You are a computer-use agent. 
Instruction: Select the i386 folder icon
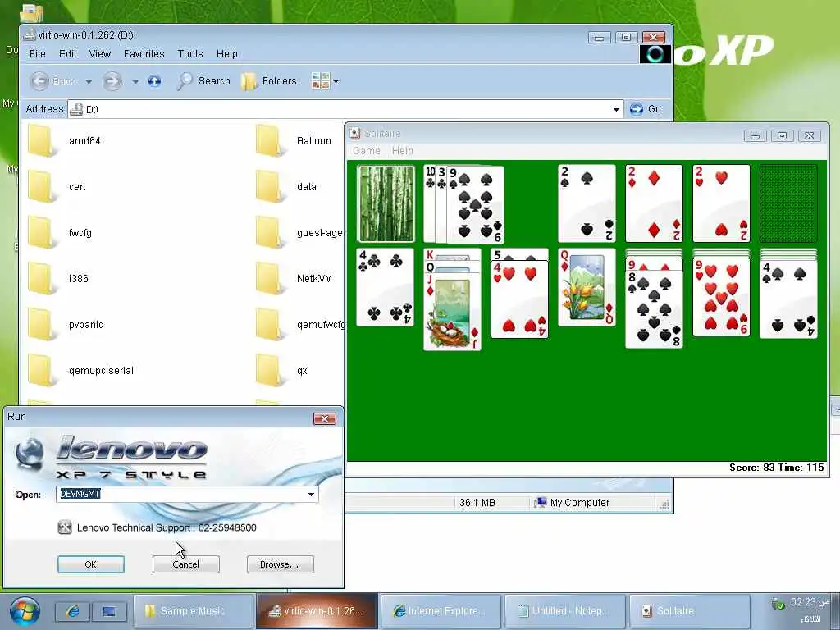click(42, 279)
